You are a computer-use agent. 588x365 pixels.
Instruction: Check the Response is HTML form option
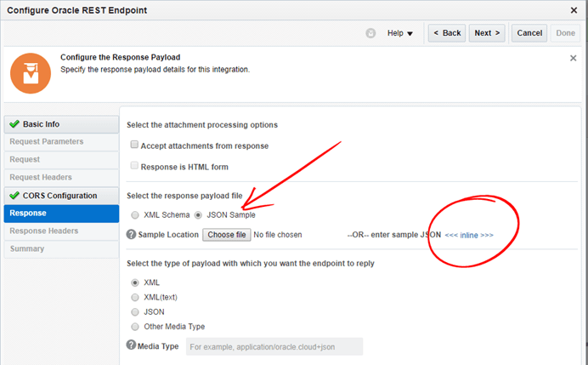pyautogui.click(x=134, y=166)
